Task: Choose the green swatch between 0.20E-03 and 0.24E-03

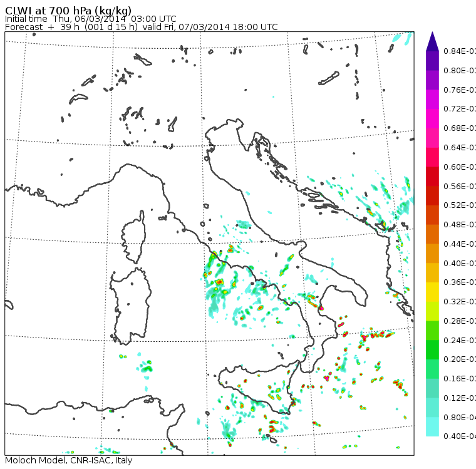Action: tap(432, 349)
